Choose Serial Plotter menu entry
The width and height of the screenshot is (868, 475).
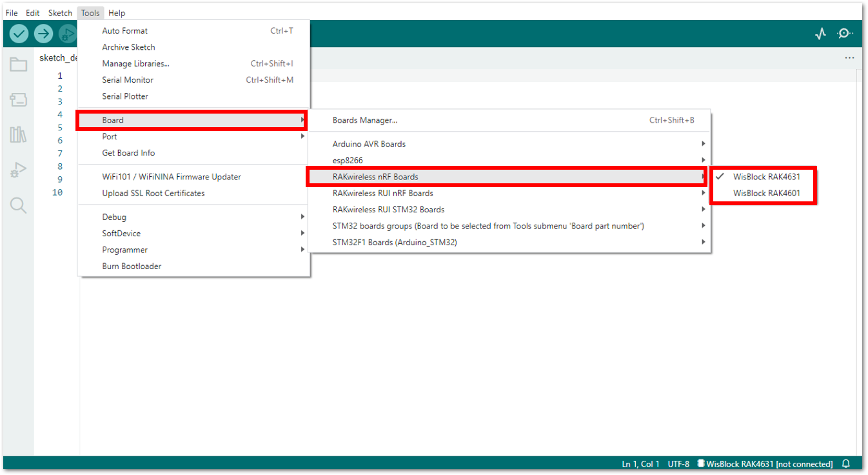click(x=193, y=96)
